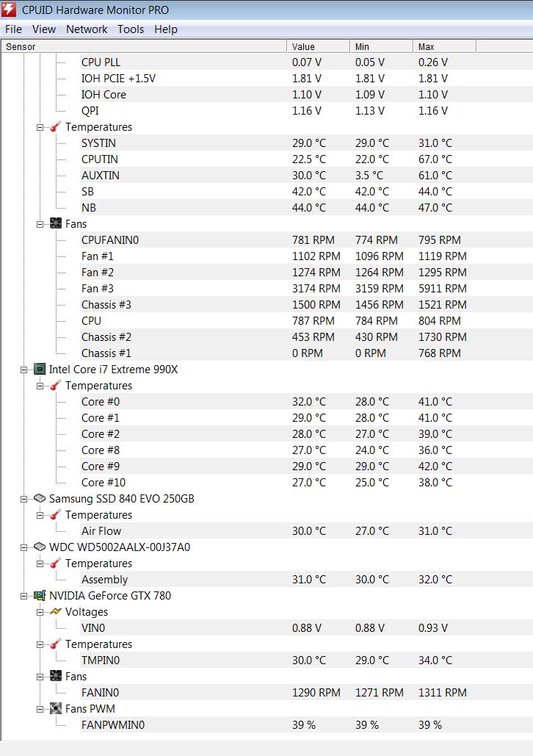
Task: Open the View menu
Action: coord(43,29)
